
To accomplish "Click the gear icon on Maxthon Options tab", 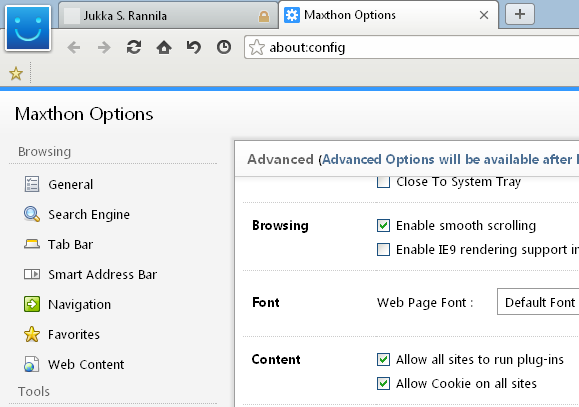I will pos(292,15).
